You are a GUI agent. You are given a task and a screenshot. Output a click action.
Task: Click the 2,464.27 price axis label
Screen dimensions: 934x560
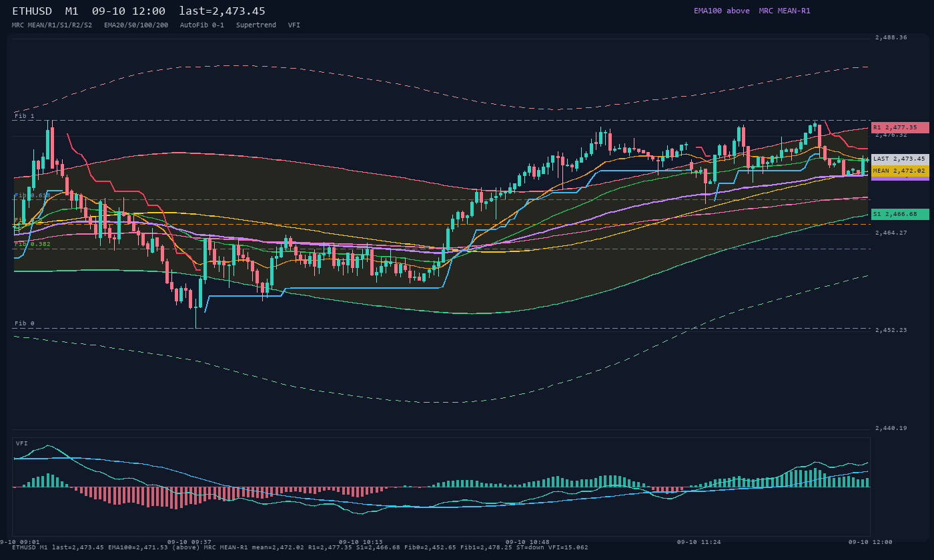(x=891, y=233)
